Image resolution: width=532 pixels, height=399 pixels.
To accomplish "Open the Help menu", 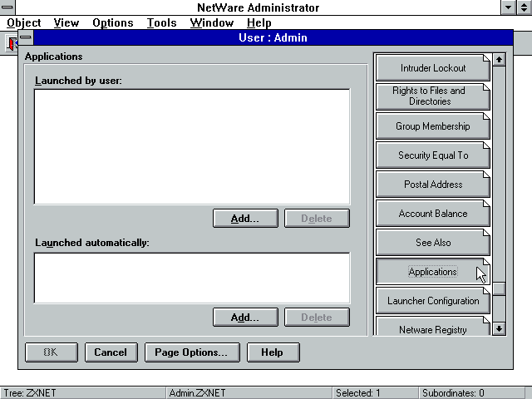I will pos(259,22).
